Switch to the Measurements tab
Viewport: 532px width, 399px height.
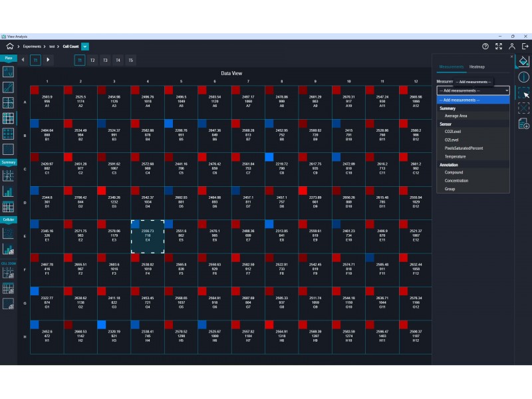(452, 67)
